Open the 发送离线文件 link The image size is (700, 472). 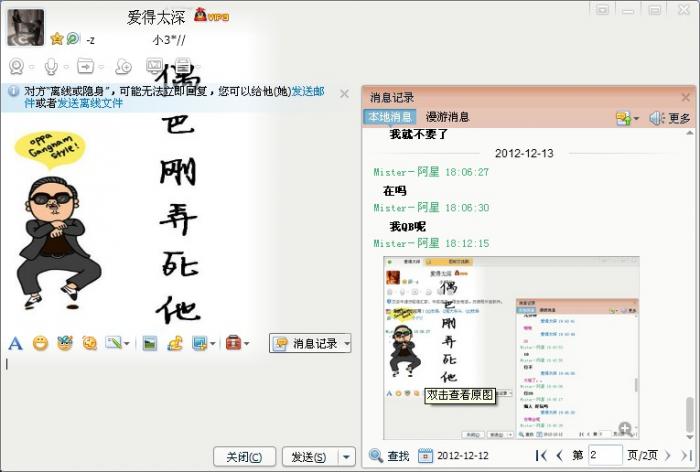tap(90, 103)
